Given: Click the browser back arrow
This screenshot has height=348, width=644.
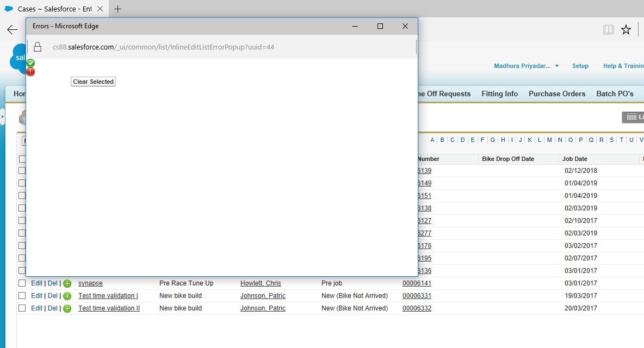Looking at the screenshot, I should [x=12, y=30].
